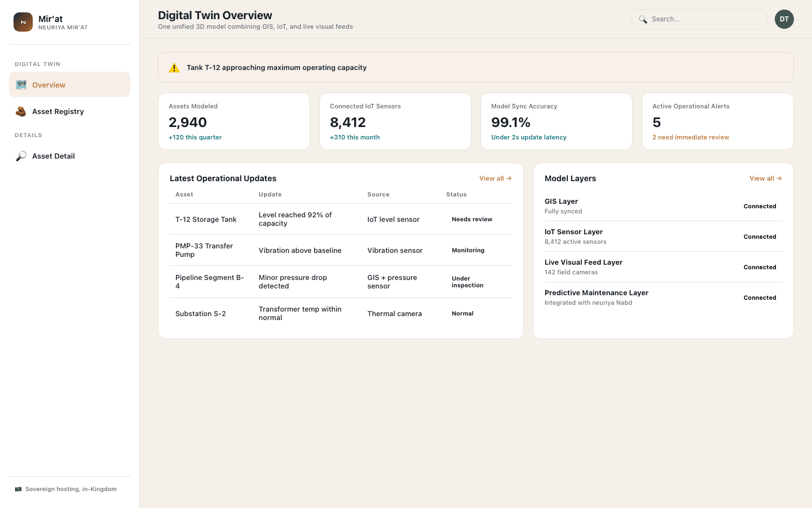Screen dimensions: 812x508
Task: Open the DT user avatar
Action: pyautogui.click(x=784, y=19)
